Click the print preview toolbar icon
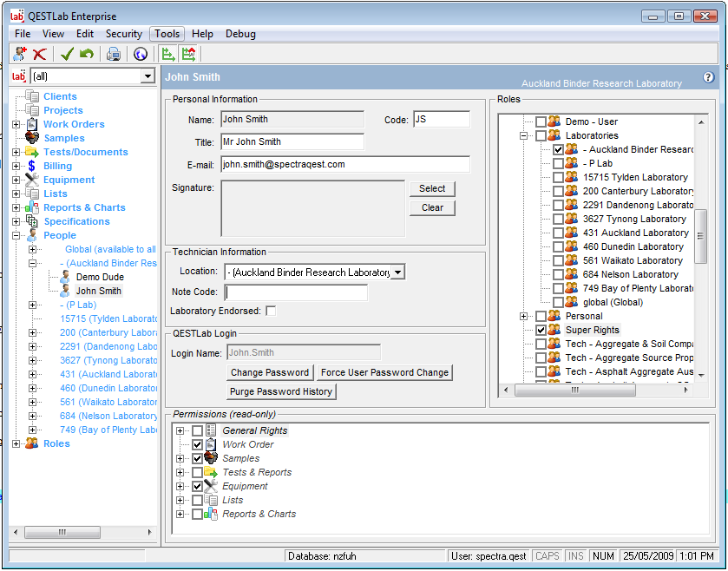 coord(114,54)
